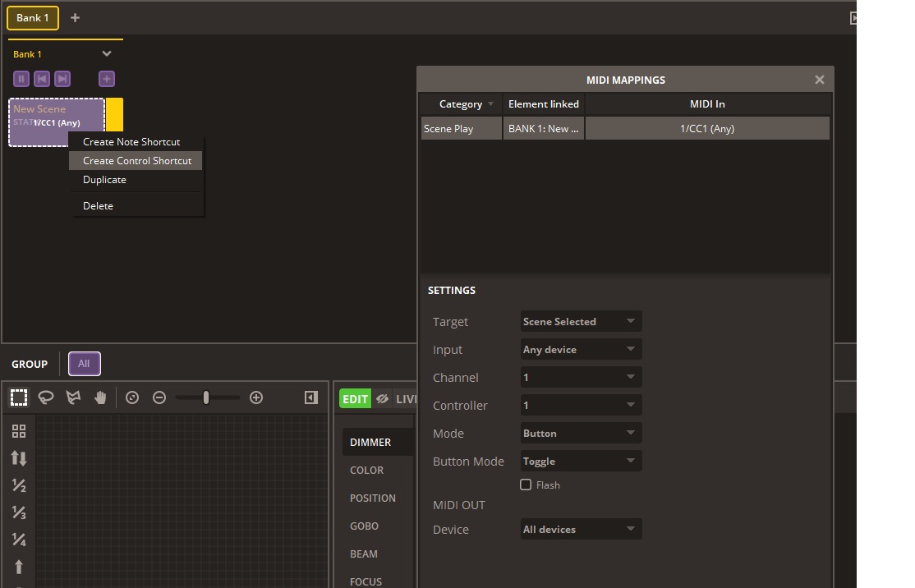Choose Create Note Shortcut from context menu
The image size is (915, 588).
click(136, 142)
